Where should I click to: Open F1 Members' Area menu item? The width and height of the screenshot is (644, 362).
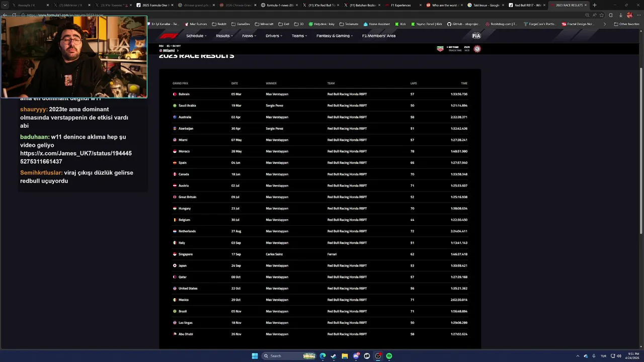pyautogui.click(x=379, y=36)
